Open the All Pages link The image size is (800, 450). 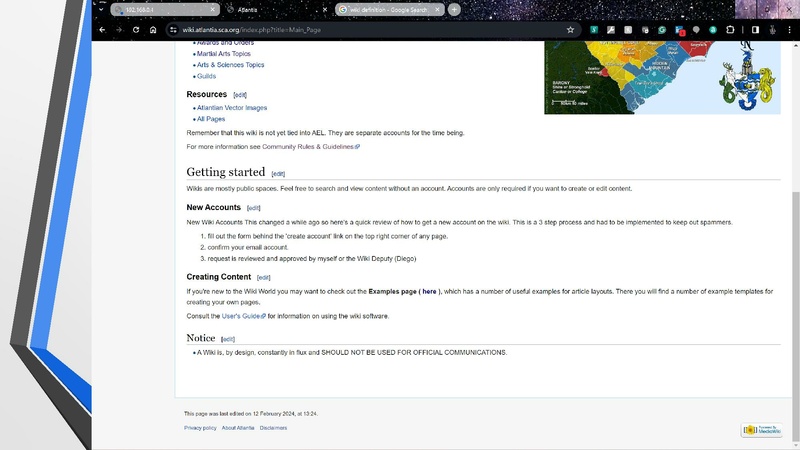tap(211, 119)
